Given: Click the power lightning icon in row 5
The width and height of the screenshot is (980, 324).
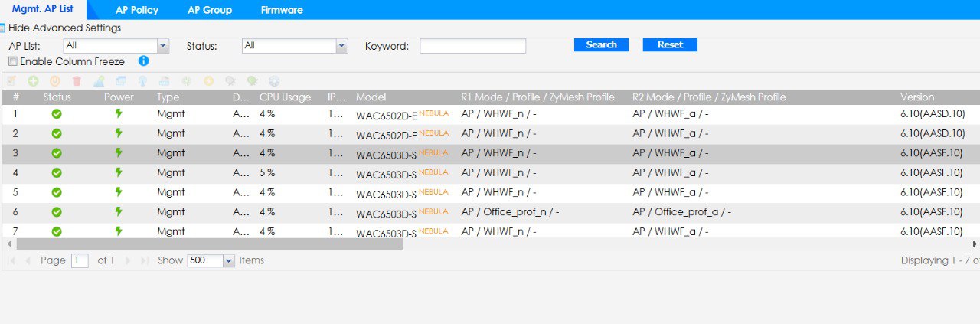Looking at the screenshot, I should 119,192.
